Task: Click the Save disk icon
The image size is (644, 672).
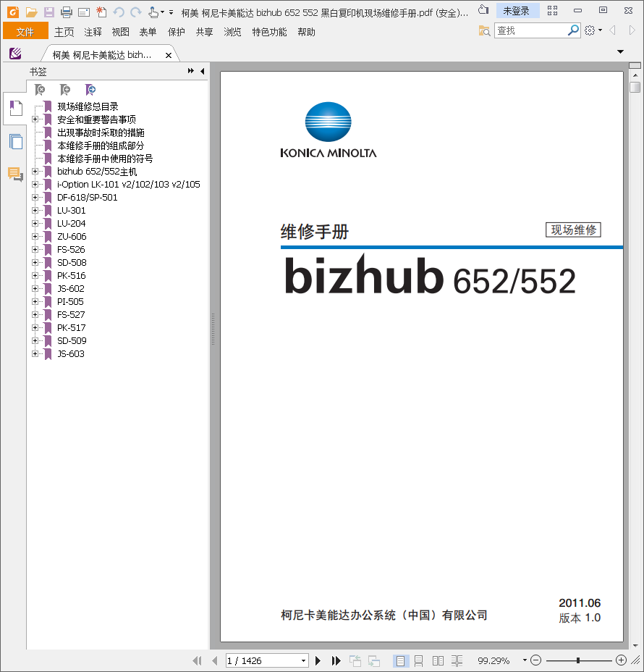Action: click(x=48, y=12)
